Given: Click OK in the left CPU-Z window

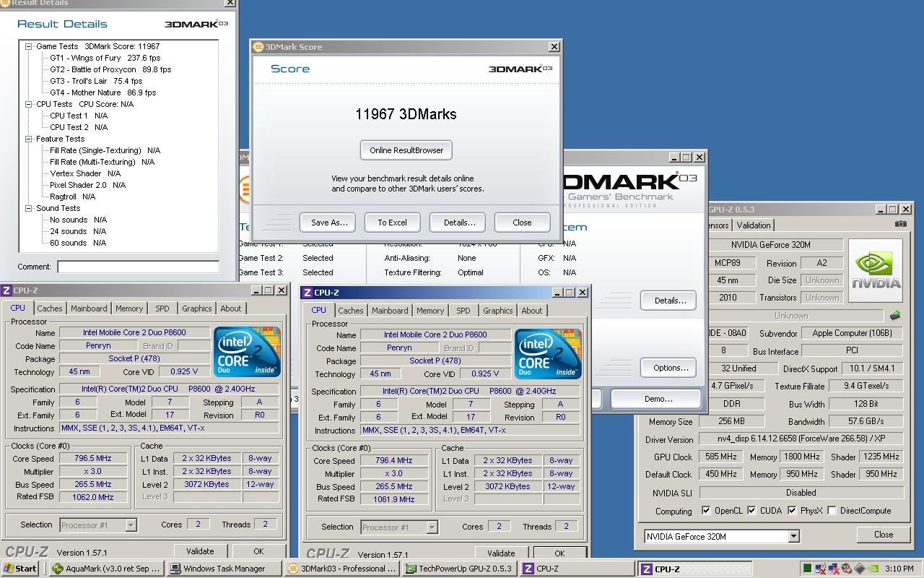Looking at the screenshot, I should [x=258, y=551].
